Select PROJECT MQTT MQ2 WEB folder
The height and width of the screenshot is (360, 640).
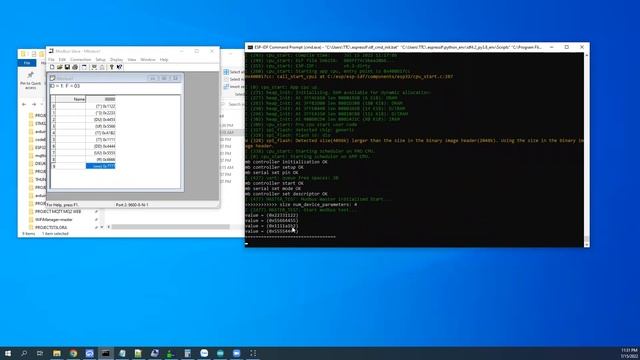pos(58,211)
